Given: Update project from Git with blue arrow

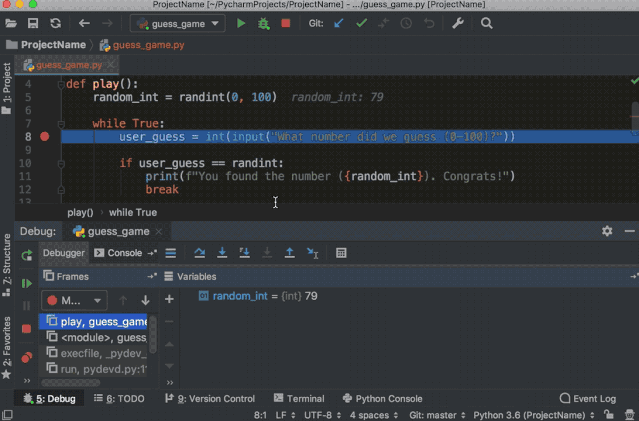Looking at the screenshot, I should [x=339, y=23].
